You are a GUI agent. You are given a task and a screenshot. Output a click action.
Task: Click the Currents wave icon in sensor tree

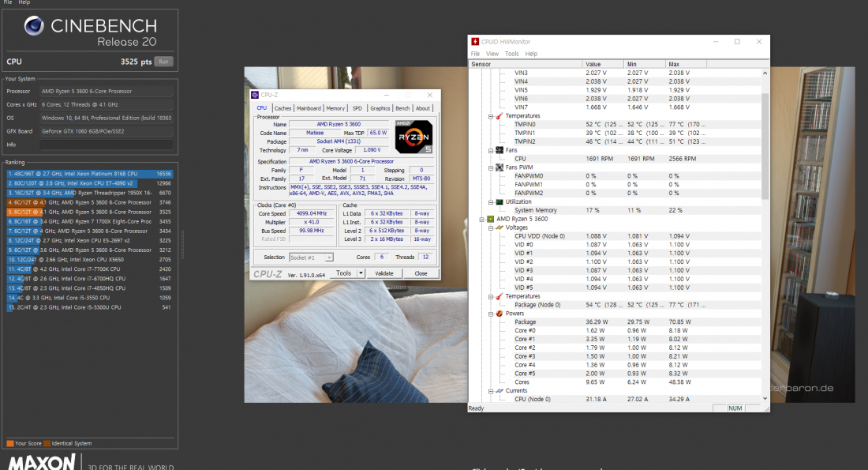pyautogui.click(x=498, y=391)
